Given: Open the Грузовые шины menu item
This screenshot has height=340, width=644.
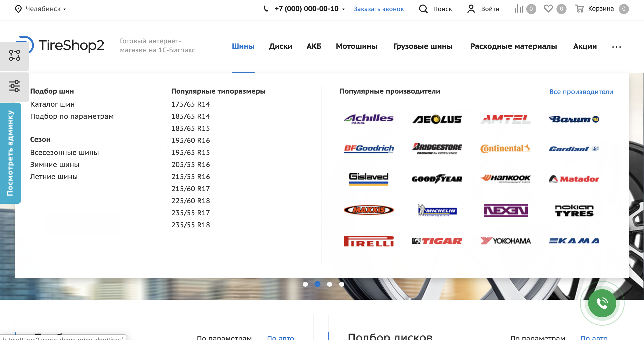Looking at the screenshot, I should click(x=423, y=46).
